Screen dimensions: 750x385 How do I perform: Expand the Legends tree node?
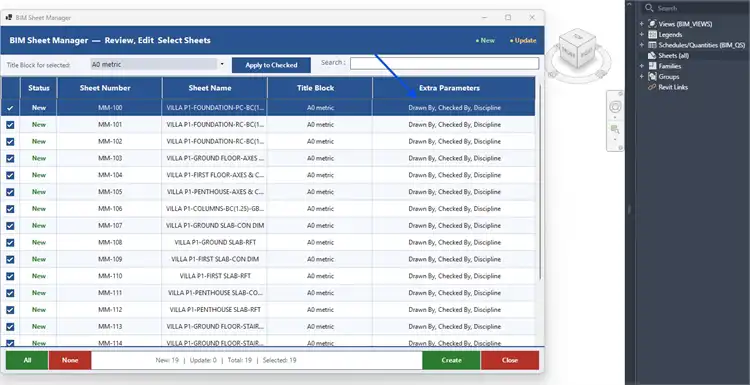tap(641, 34)
